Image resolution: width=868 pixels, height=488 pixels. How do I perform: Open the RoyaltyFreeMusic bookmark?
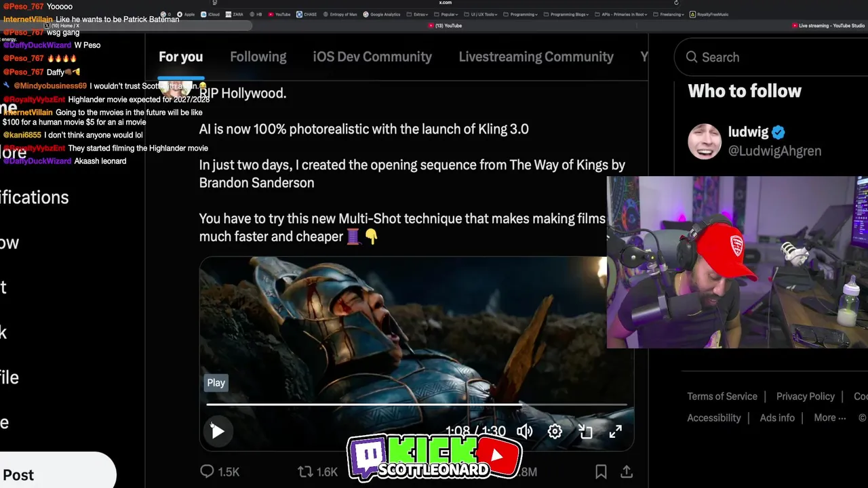(709, 14)
